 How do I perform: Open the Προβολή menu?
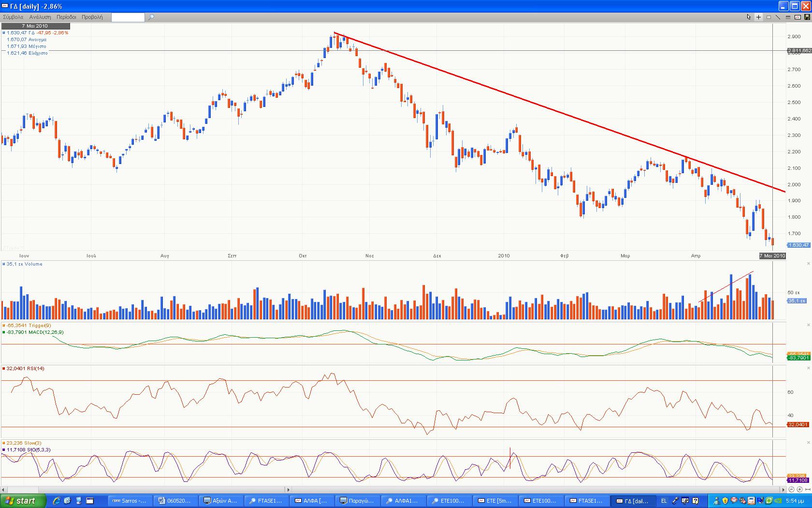(92, 17)
